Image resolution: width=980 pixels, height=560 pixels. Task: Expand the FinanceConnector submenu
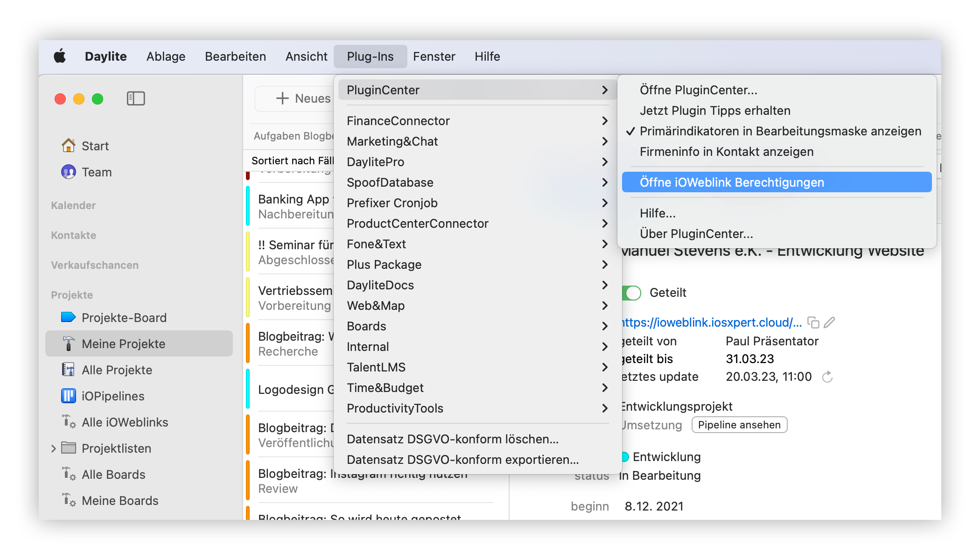pyautogui.click(x=478, y=121)
